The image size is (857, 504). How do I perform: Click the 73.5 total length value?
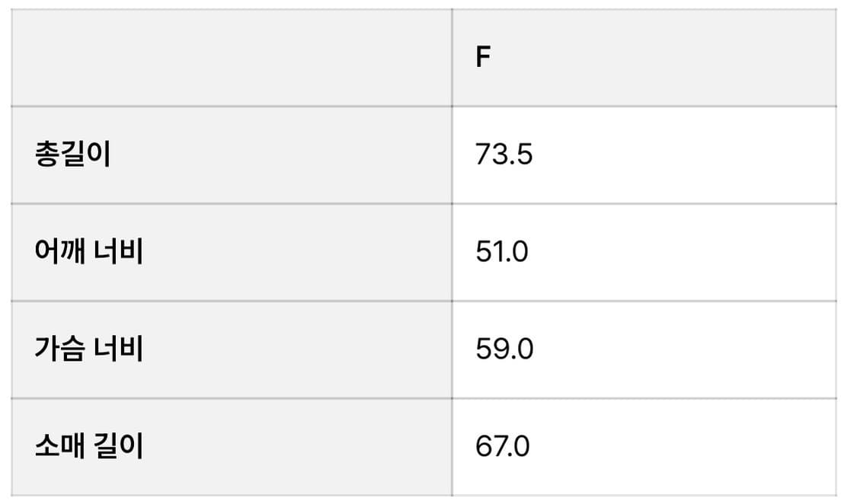tap(504, 155)
